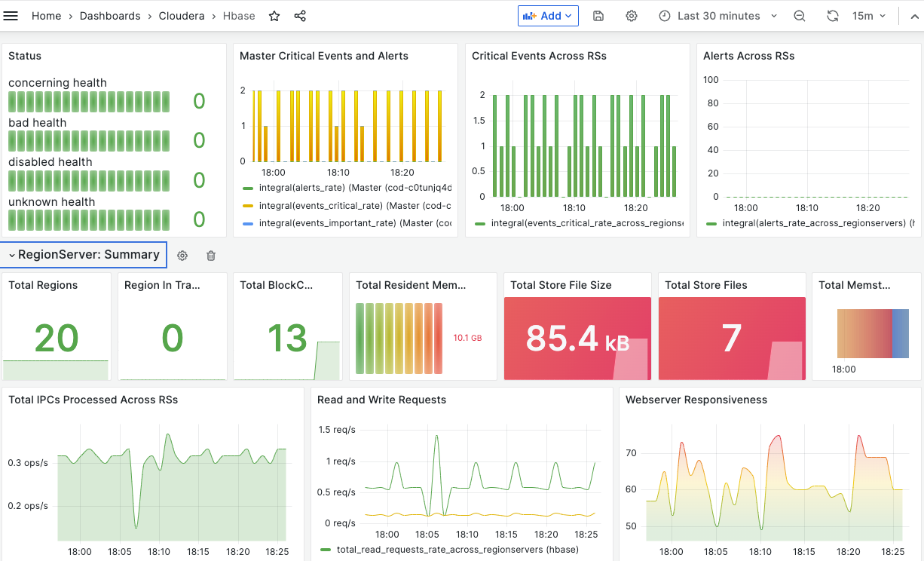Open dashboard settings gear in toolbar
Screen dimensions: 924x561
(632, 16)
